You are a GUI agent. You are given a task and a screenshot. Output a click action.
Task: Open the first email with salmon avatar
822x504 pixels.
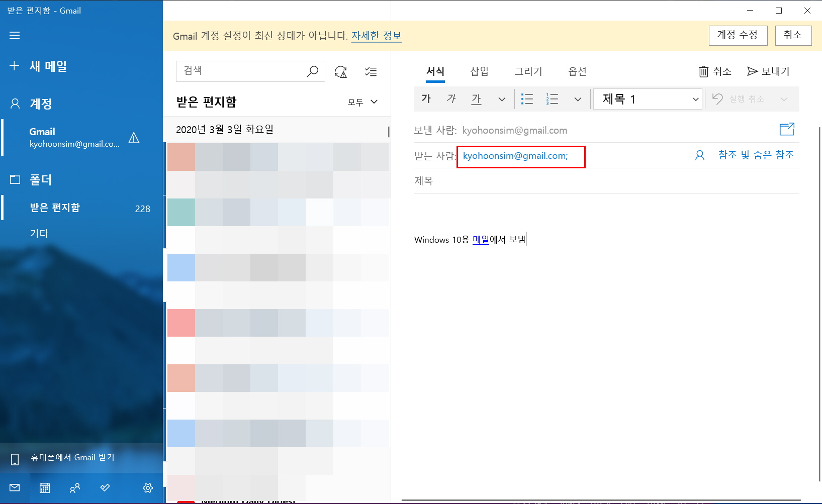tap(278, 170)
